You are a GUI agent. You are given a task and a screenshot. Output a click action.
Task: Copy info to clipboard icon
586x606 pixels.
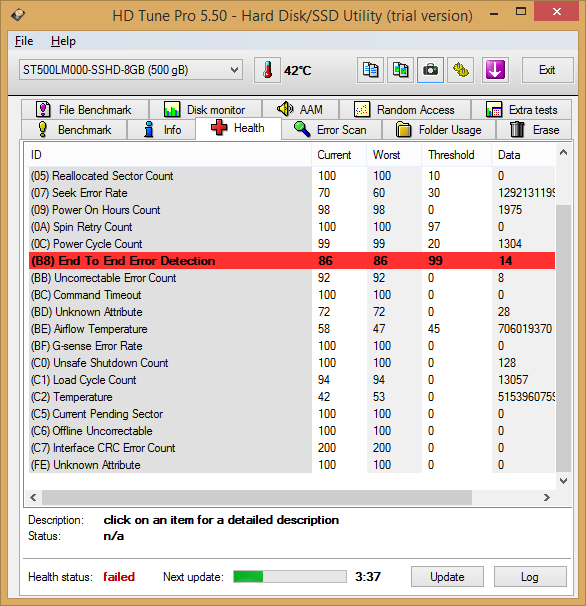[x=370, y=70]
